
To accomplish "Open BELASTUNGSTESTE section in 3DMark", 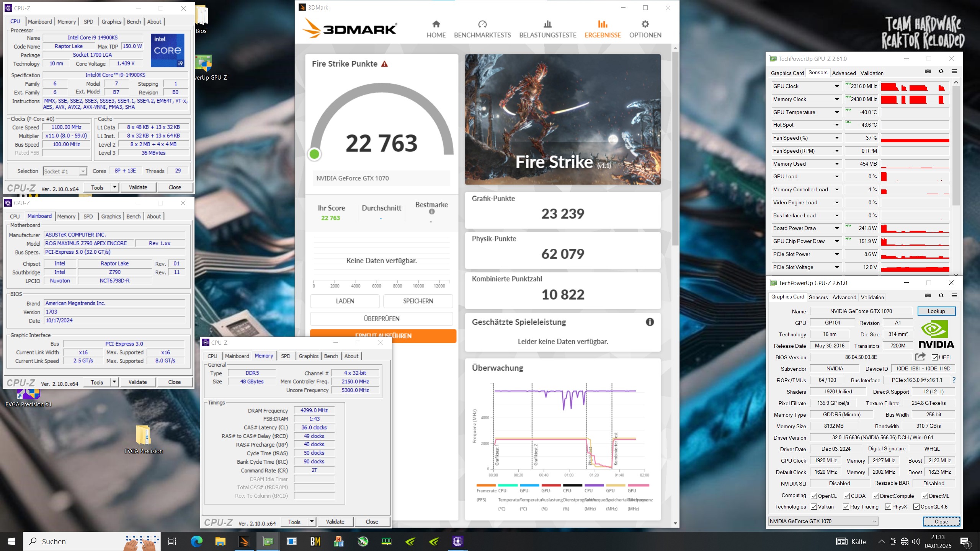I will point(548,29).
